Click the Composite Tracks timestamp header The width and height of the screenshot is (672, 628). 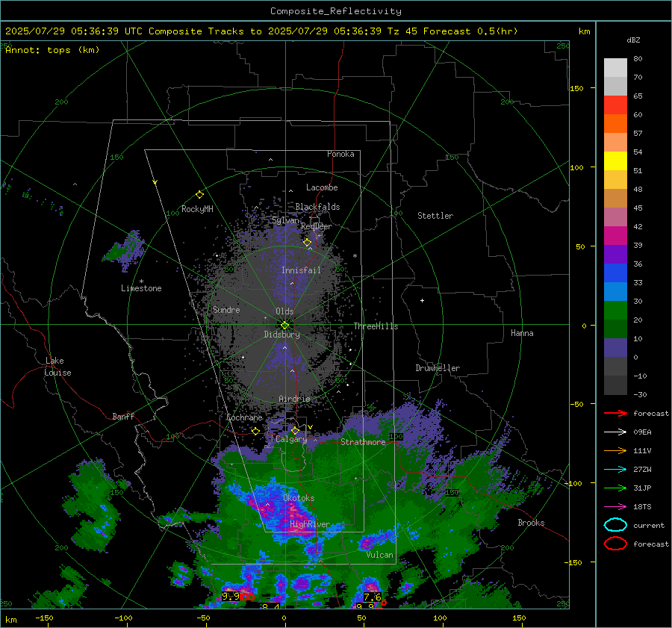point(261,31)
